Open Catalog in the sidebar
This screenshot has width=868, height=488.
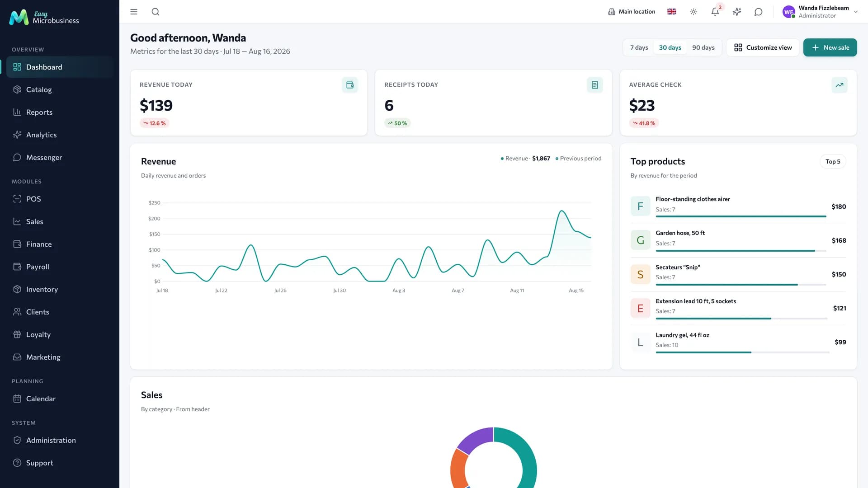[x=60, y=89]
